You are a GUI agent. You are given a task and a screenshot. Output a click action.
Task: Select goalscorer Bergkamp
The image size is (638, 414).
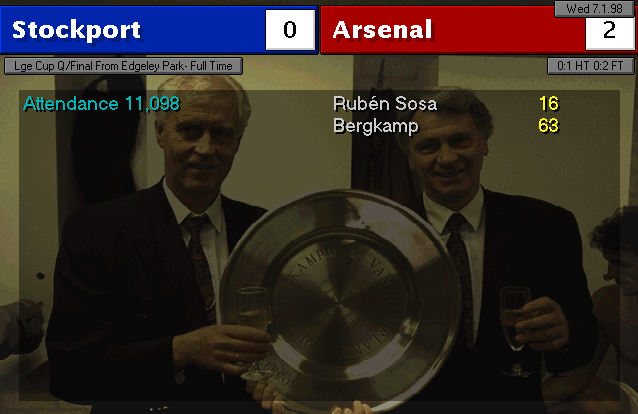(x=375, y=126)
